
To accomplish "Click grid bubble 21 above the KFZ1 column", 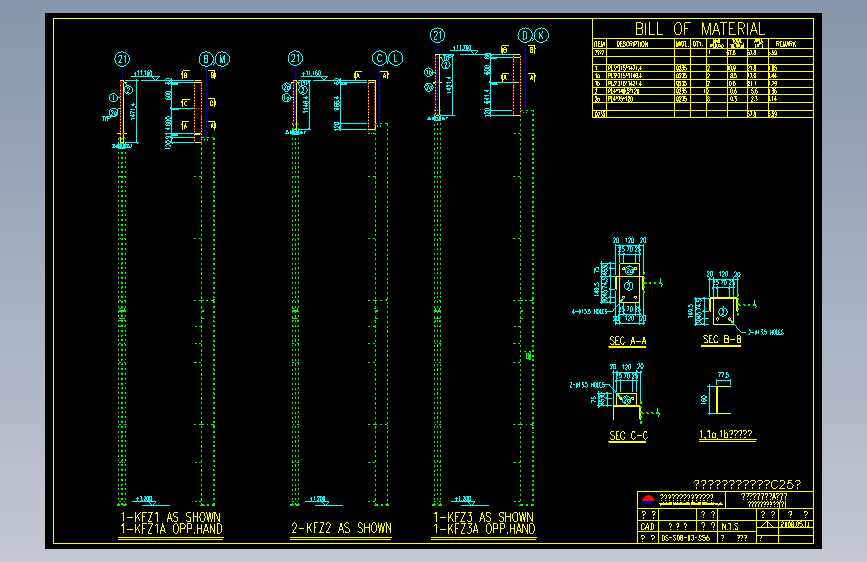I will pyautogui.click(x=122, y=59).
